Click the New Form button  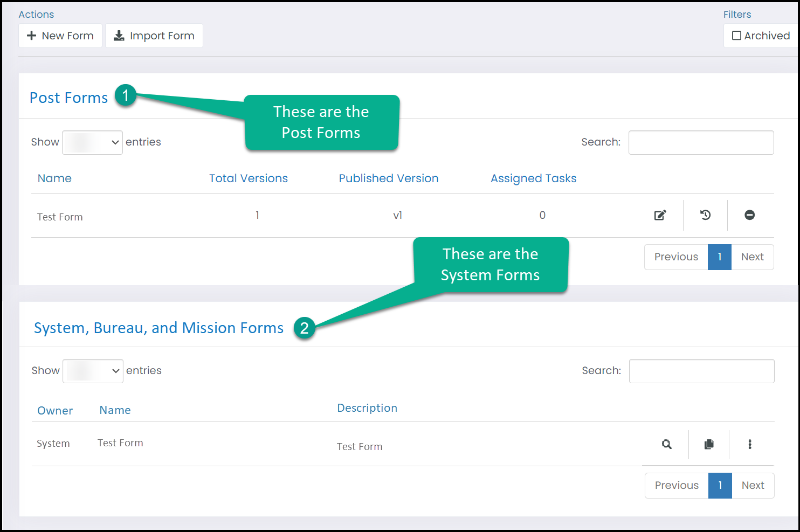click(x=60, y=36)
